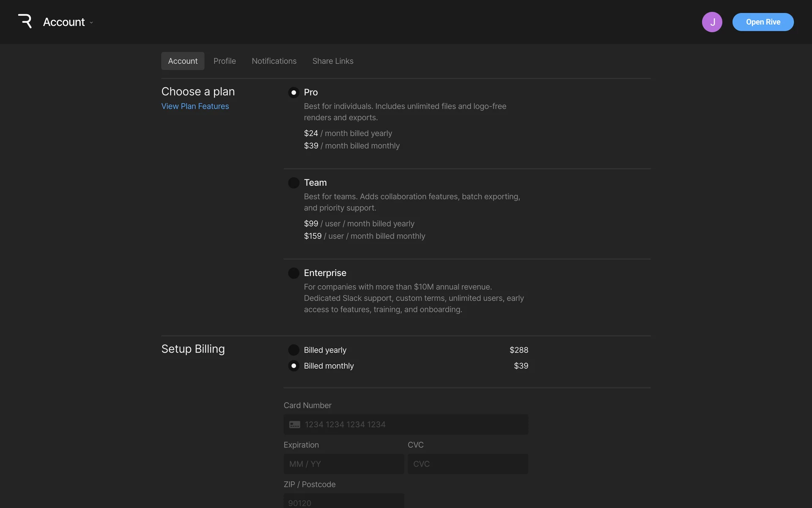The image size is (812, 508).
Task: Click the Open Rive button
Action: (x=763, y=22)
